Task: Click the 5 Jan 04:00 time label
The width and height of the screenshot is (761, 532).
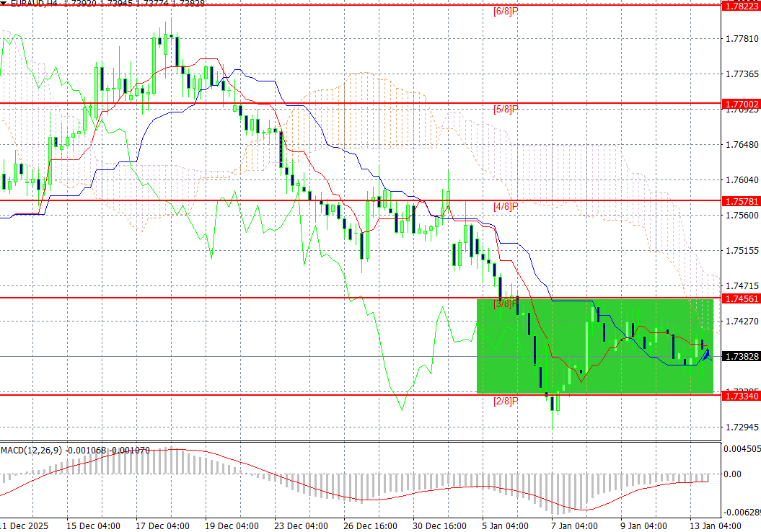Action: tap(505, 526)
